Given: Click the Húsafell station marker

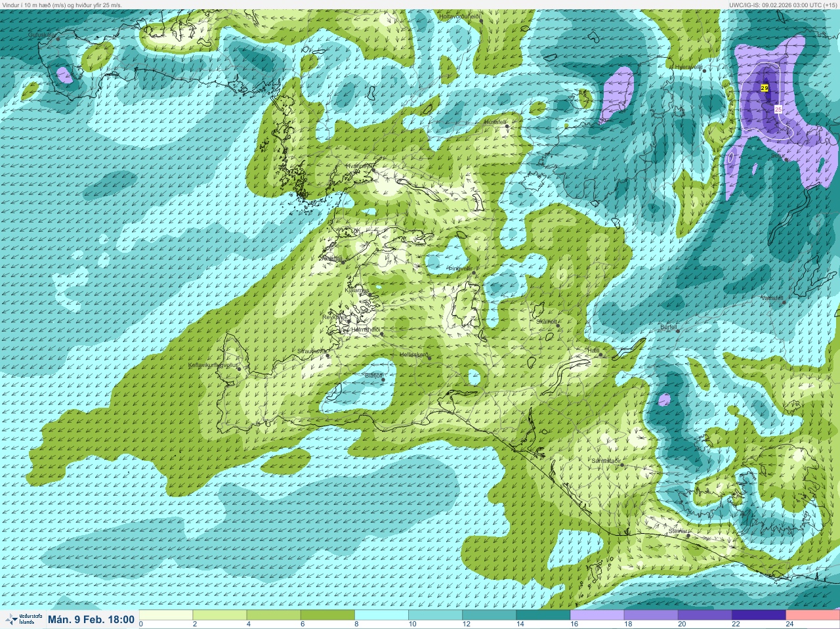Looking at the screenshot, I should 507,127.
